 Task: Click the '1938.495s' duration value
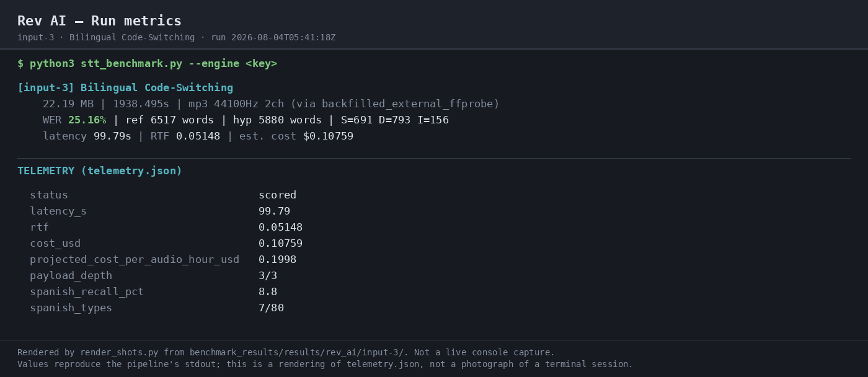click(x=141, y=104)
